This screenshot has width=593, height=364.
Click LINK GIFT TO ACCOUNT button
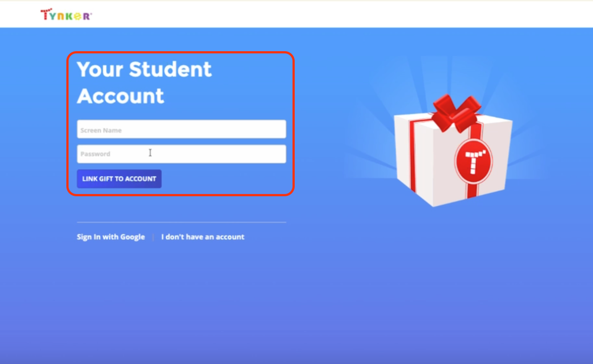(119, 179)
